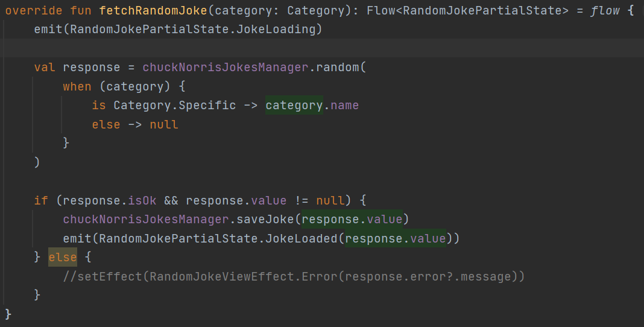Click the 'fun' keyword
644x327 pixels.
(x=81, y=11)
